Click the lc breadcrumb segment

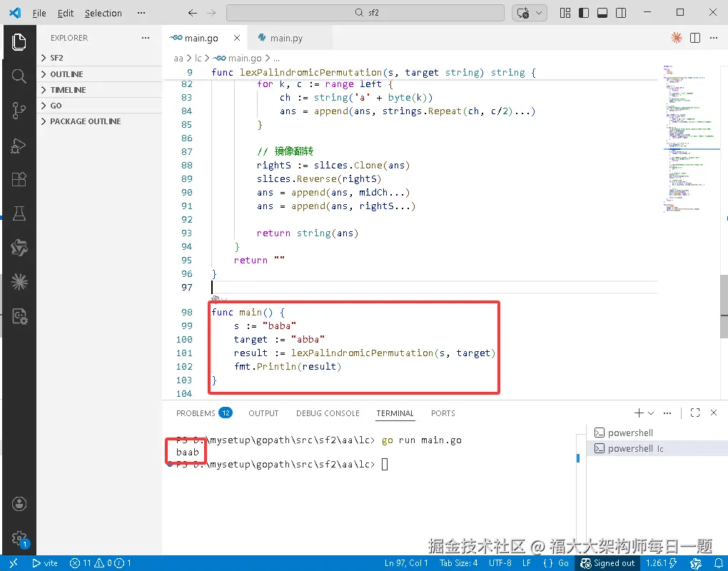point(198,58)
